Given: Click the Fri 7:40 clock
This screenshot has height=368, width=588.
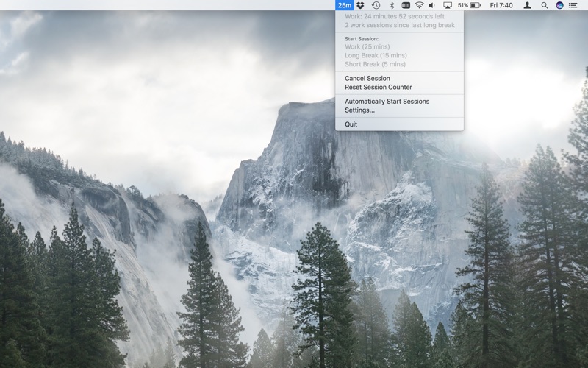Looking at the screenshot, I should (501, 5).
